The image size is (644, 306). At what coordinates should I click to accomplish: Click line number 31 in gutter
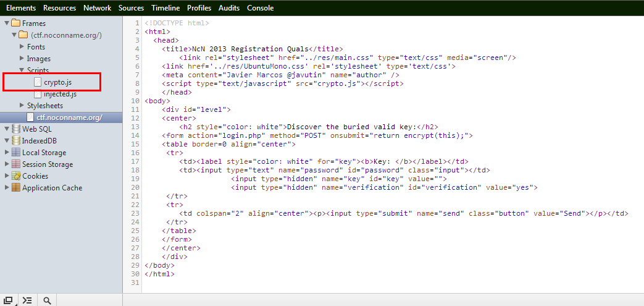135,282
